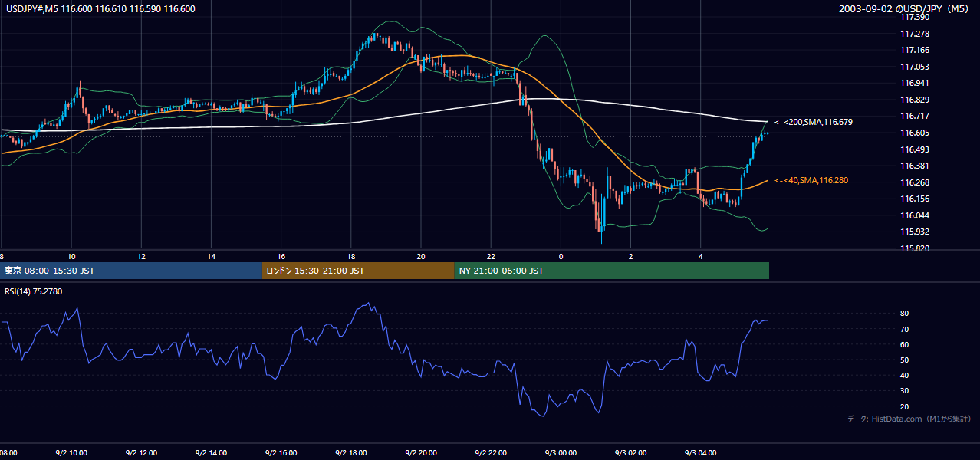Click price scale value 116.268
This screenshot has width=980, height=460.
point(914,182)
